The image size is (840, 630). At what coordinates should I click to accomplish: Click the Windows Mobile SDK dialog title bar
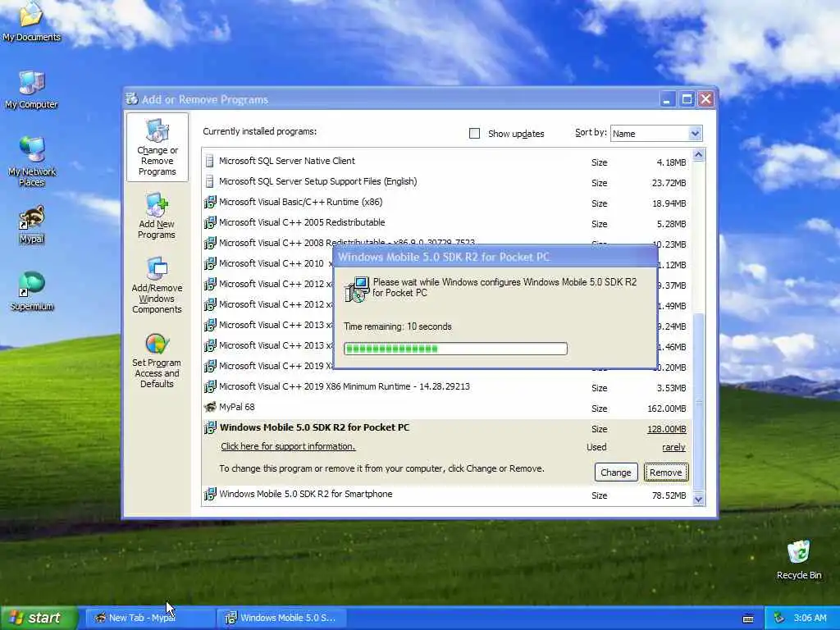tap(495, 257)
